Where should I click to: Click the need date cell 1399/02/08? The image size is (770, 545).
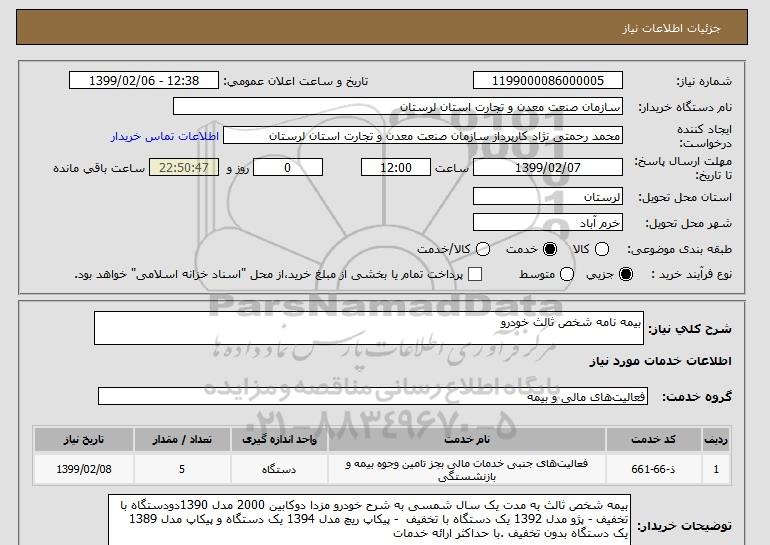pos(84,469)
